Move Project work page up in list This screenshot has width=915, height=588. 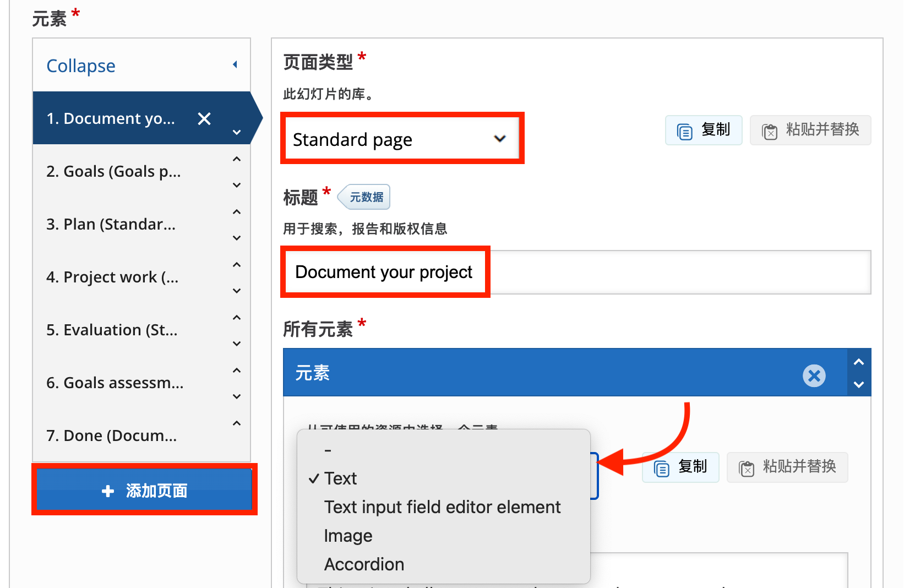click(x=237, y=265)
